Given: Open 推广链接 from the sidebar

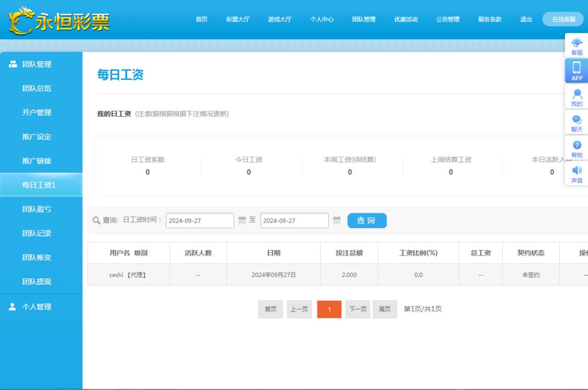Looking at the screenshot, I should pos(37,161).
